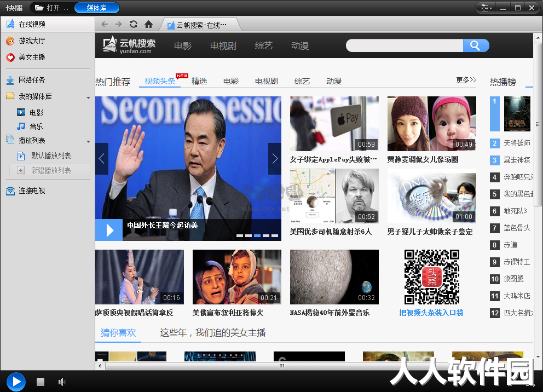Click the Stop button

pos(41,382)
